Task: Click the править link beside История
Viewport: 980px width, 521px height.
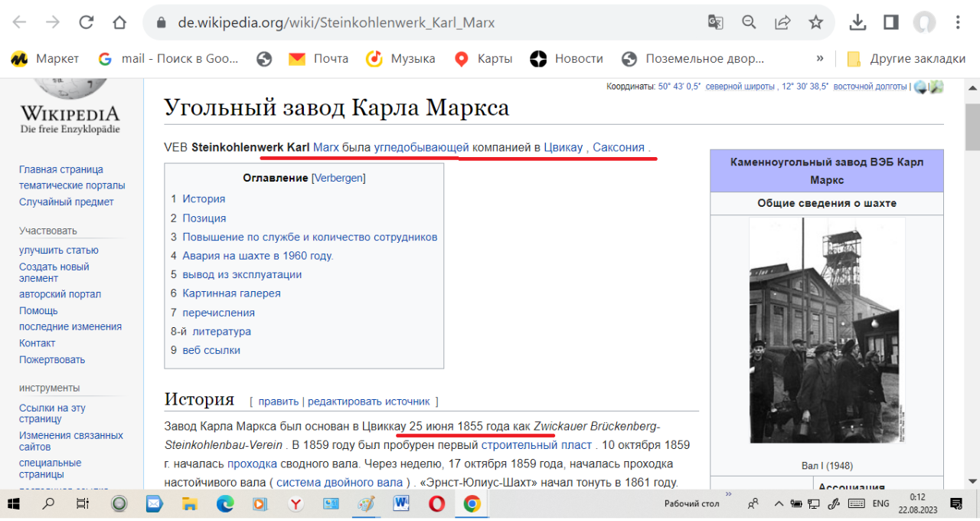Action: pos(279,401)
